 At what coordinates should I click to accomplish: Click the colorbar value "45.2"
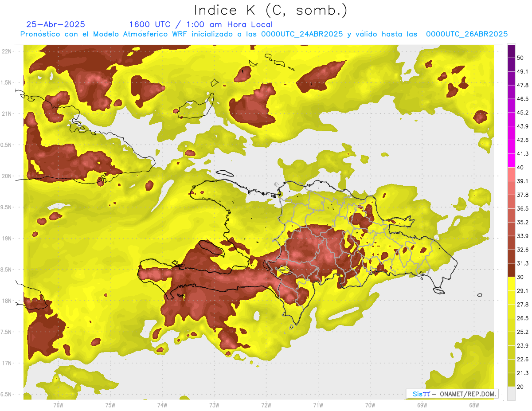523,113
